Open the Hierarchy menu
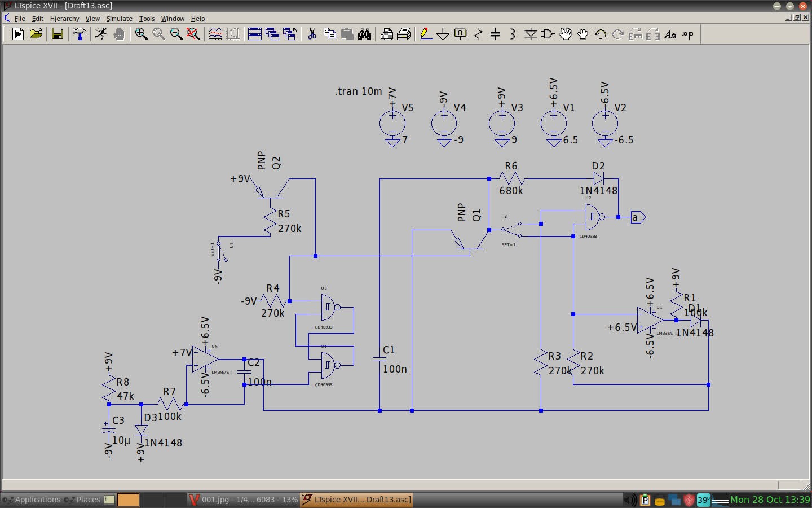The height and width of the screenshot is (508, 812). click(x=64, y=19)
